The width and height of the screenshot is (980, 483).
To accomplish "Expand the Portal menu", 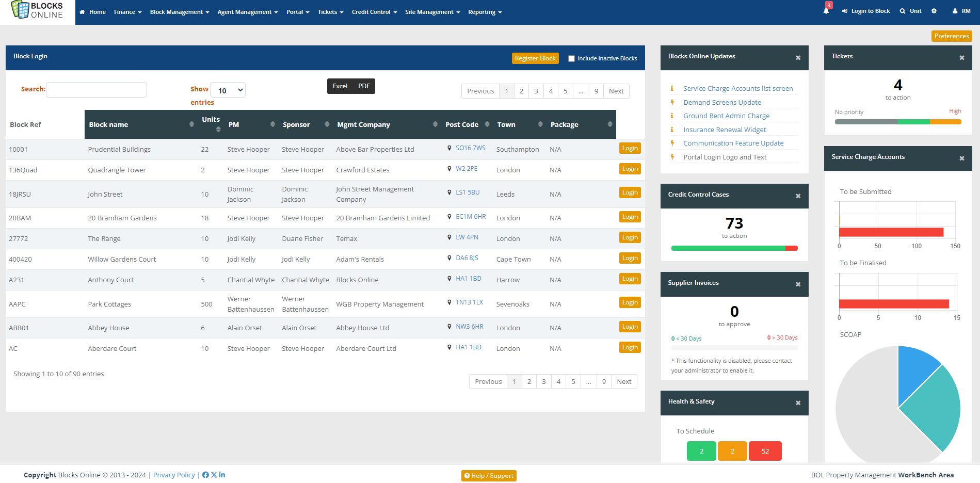I will click(298, 12).
